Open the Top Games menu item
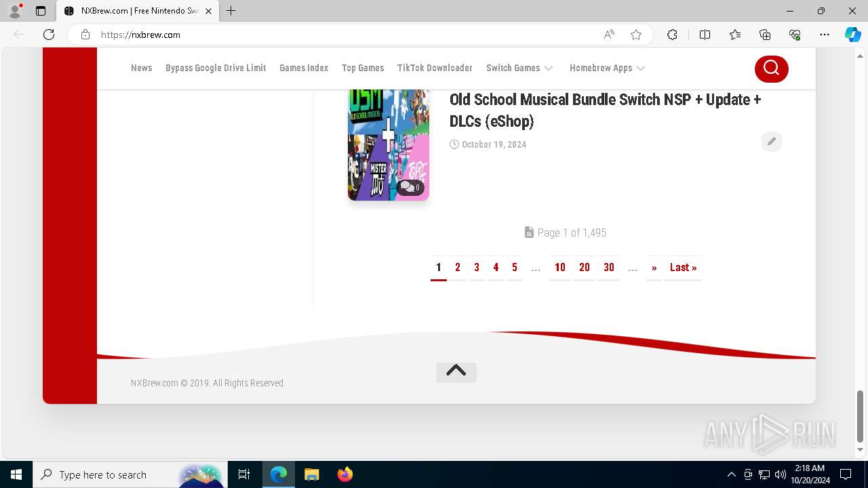868x488 pixels. [363, 68]
